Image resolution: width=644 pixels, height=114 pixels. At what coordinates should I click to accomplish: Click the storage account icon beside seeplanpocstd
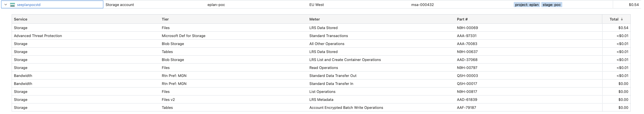click(12, 5)
